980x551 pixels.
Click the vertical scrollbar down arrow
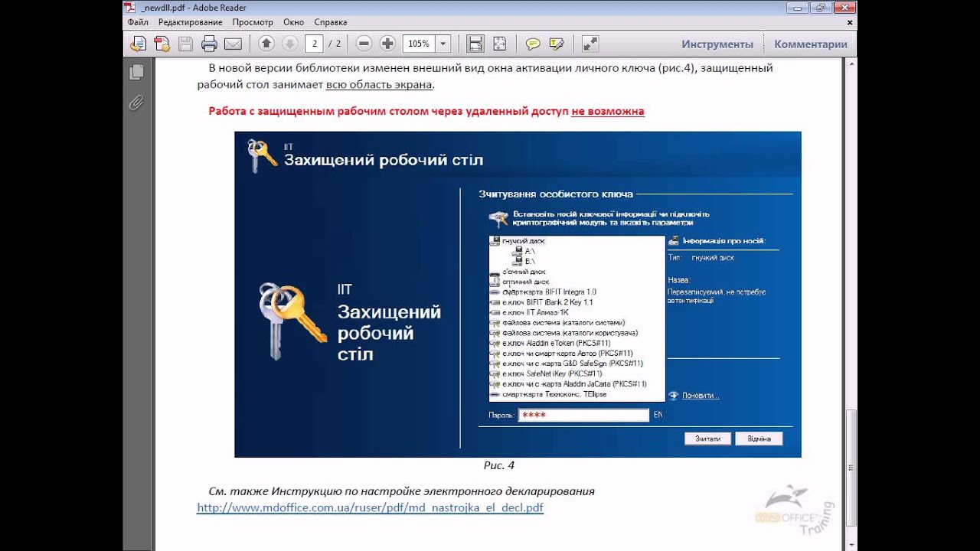pyautogui.click(x=851, y=544)
